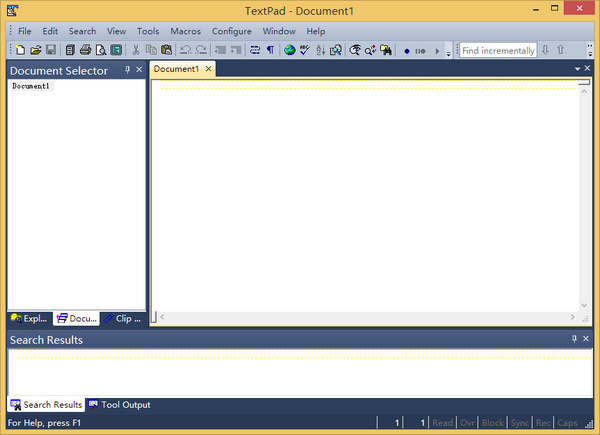The width and height of the screenshot is (600, 435).
Task: Close the active document via the tab bar X
Action: [x=587, y=68]
